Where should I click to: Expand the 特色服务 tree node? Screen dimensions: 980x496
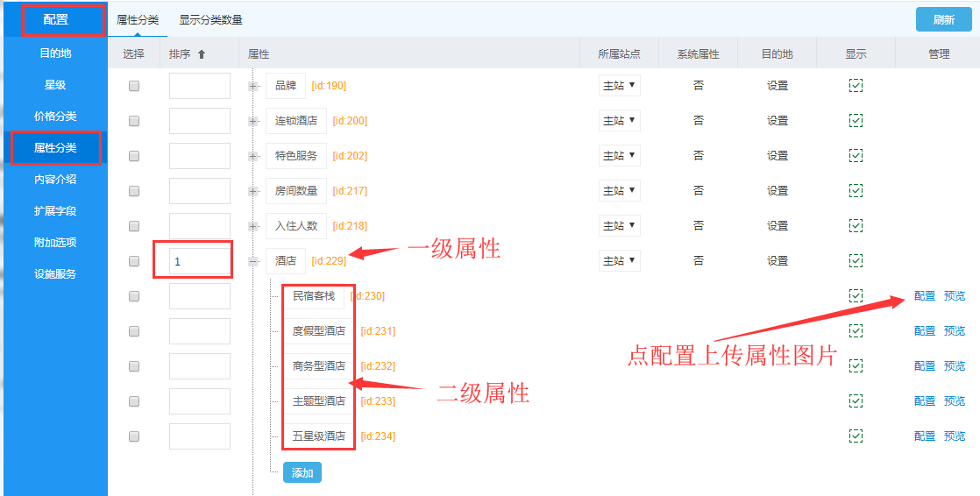(x=253, y=156)
